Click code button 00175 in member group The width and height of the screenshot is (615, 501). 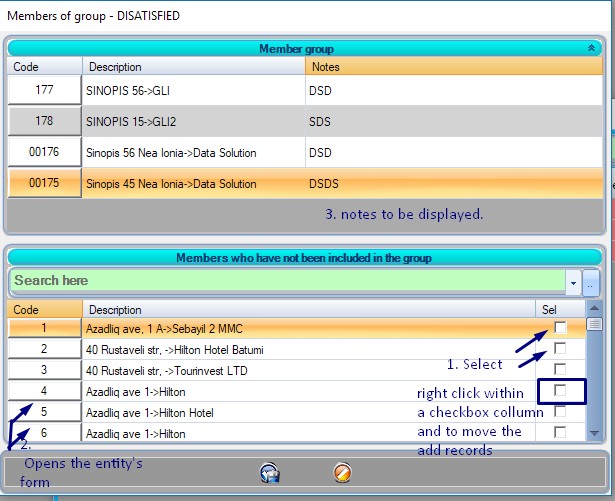click(x=44, y=184)
